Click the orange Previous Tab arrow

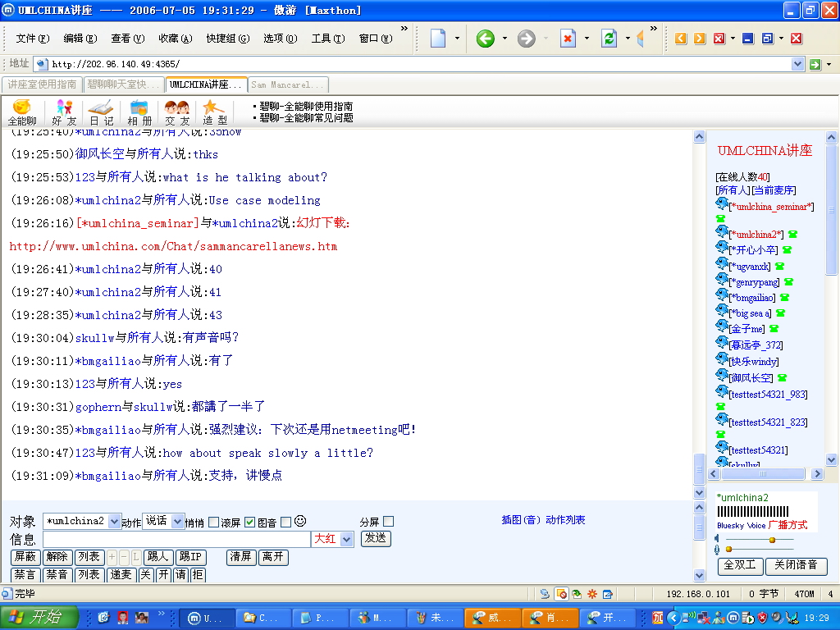[681, 39]
